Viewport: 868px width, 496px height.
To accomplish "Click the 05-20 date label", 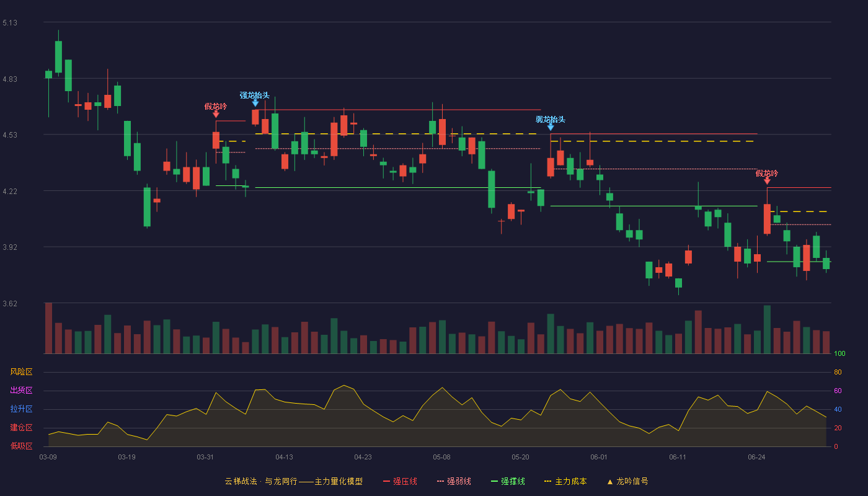I will [520, 457].
